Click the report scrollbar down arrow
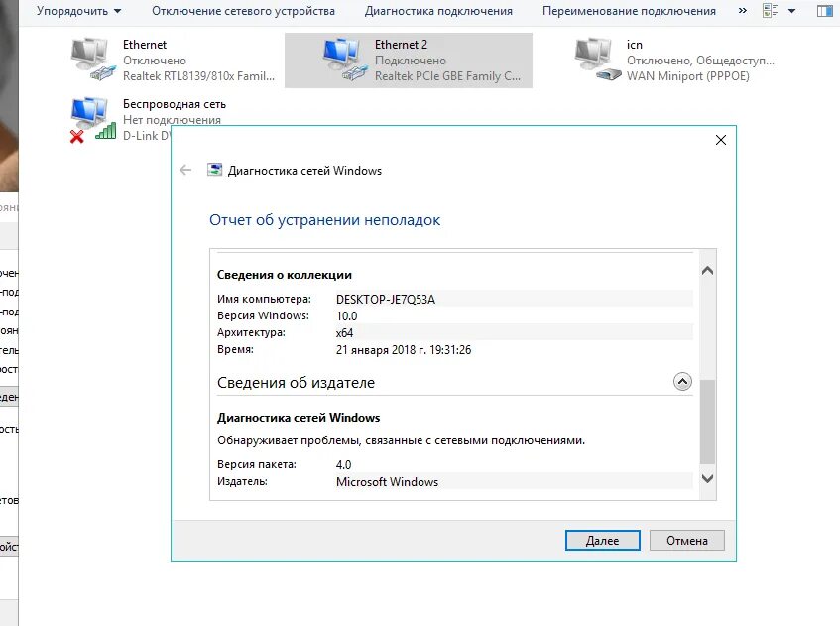 tap(708, 478)
